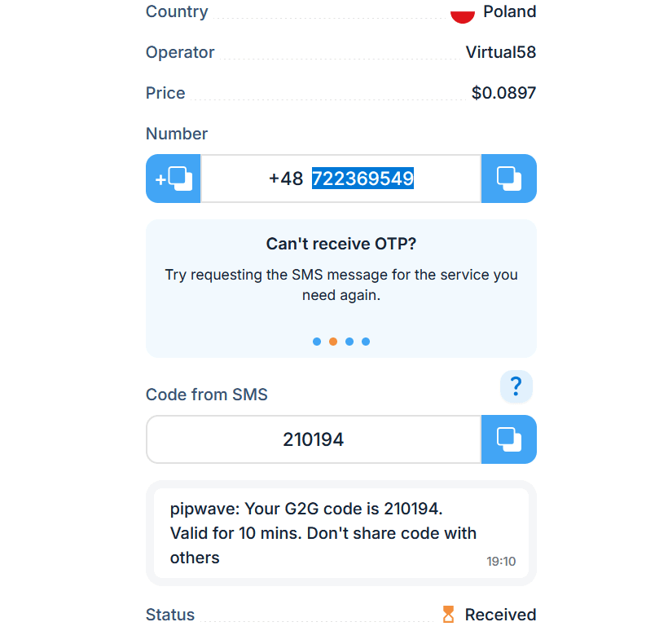Copy the SMS code 210194
Screen dimensions: 646x644
tap(509, 439)
